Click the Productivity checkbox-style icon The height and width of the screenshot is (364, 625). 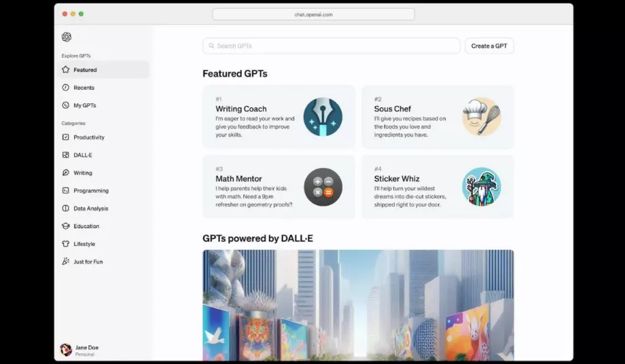pyautogui.click(x=66, y=137)
